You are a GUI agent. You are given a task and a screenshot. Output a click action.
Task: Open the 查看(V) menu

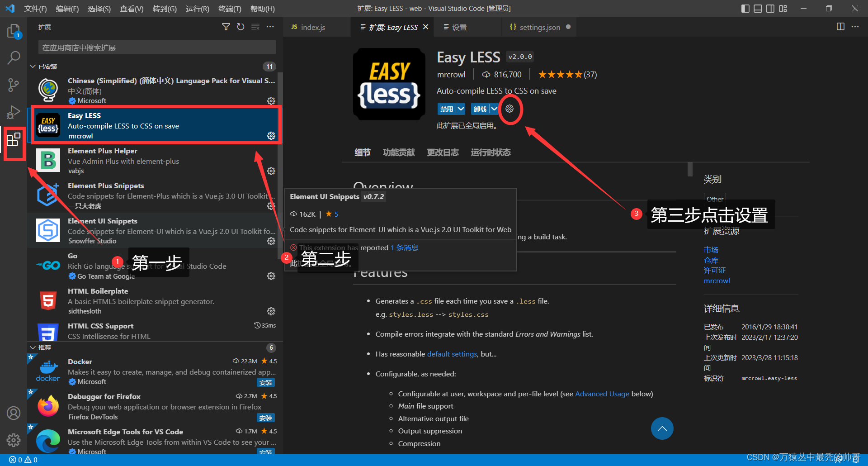pos(132,9)
